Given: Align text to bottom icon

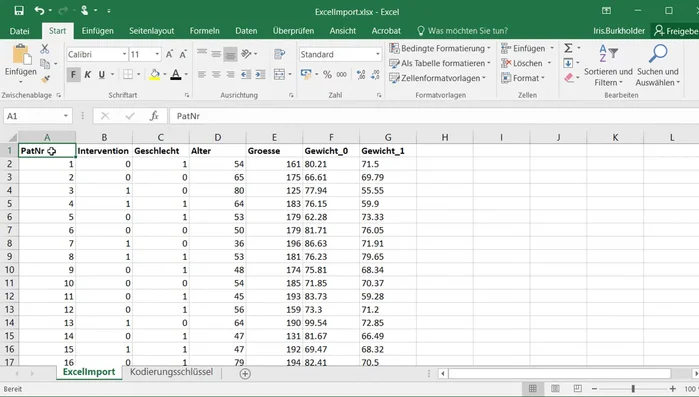Looking at the screenshot, I should pyautogui.click(x=230, y=54).
